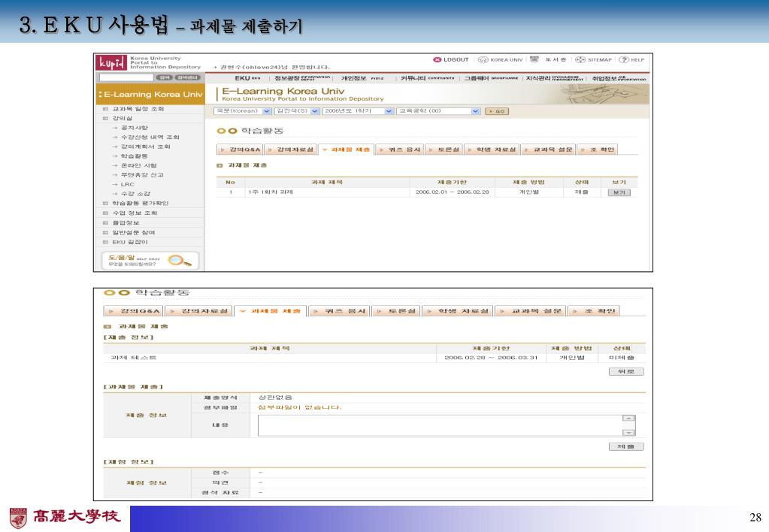The image size is (769, 532).
Task: Click the E-Learning Korea Univ sidebar header
Action: click(x=150, y=94)
